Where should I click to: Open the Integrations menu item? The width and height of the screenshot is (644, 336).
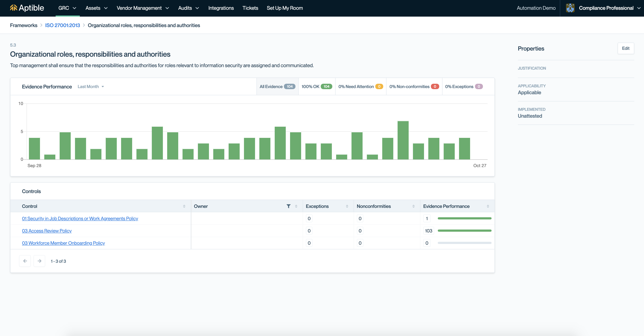click(x=221, y=8)
